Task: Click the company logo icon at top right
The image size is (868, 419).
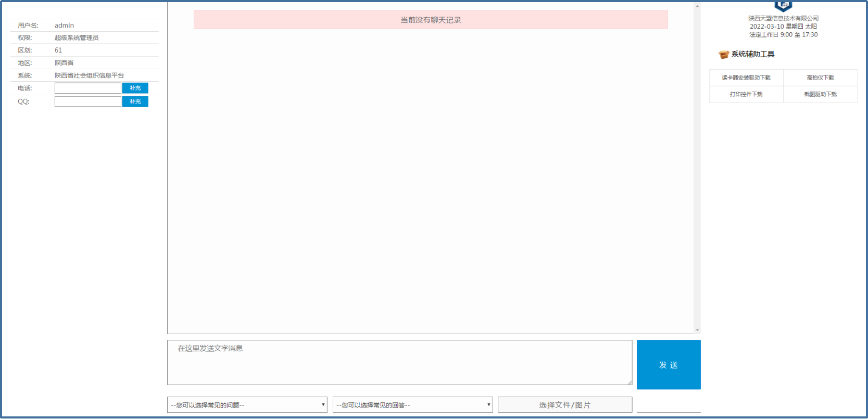Action: (783, 6)
